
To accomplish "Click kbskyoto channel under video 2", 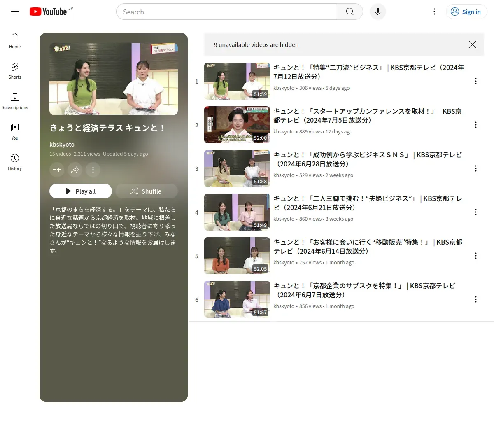I will [x=284, y=132].
